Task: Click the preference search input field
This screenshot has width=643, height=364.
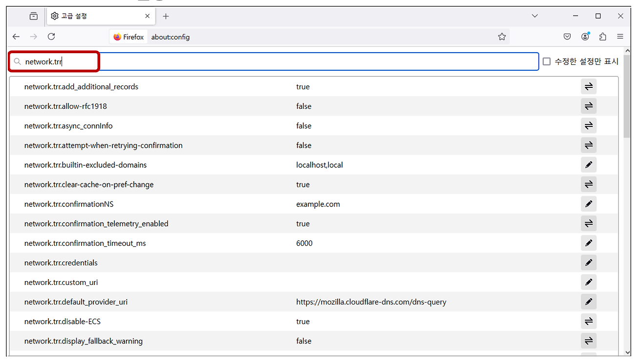Action: tap(274, 61)
